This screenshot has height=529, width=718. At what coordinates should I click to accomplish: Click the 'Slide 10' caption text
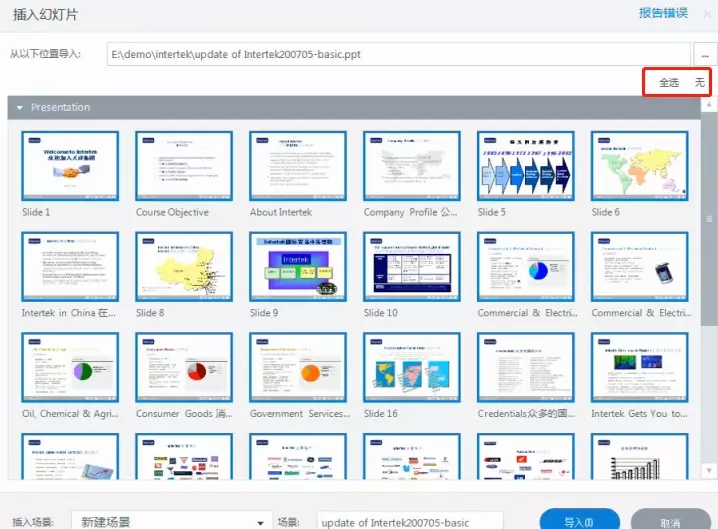tap(381, 313)
